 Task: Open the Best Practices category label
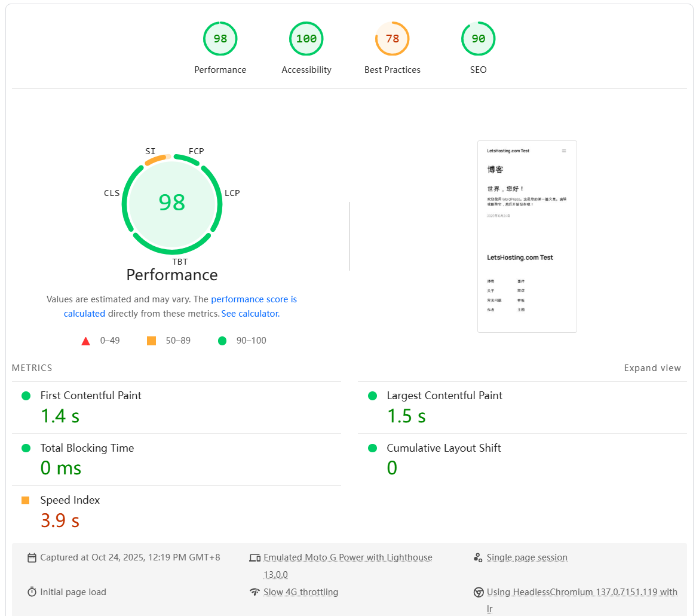click(393, 70)
